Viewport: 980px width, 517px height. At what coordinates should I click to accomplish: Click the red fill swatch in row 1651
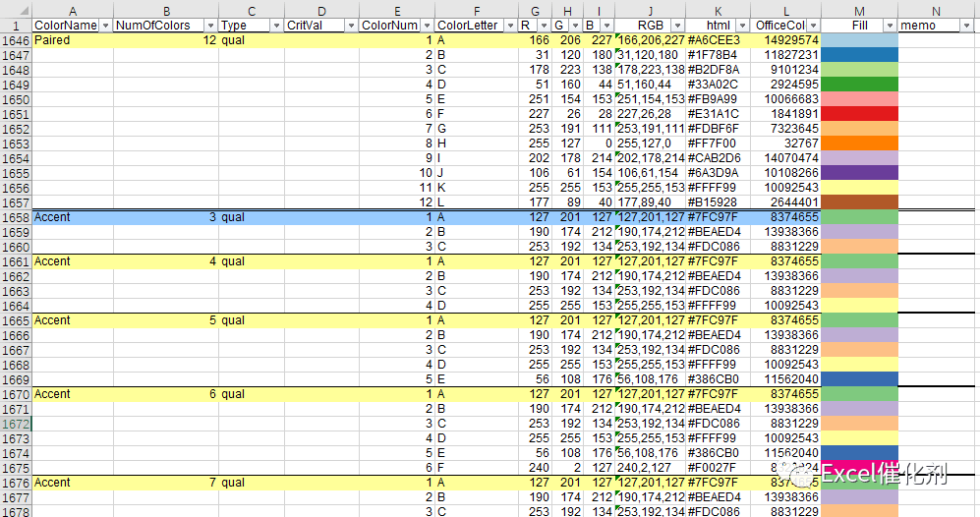point(859,114)
